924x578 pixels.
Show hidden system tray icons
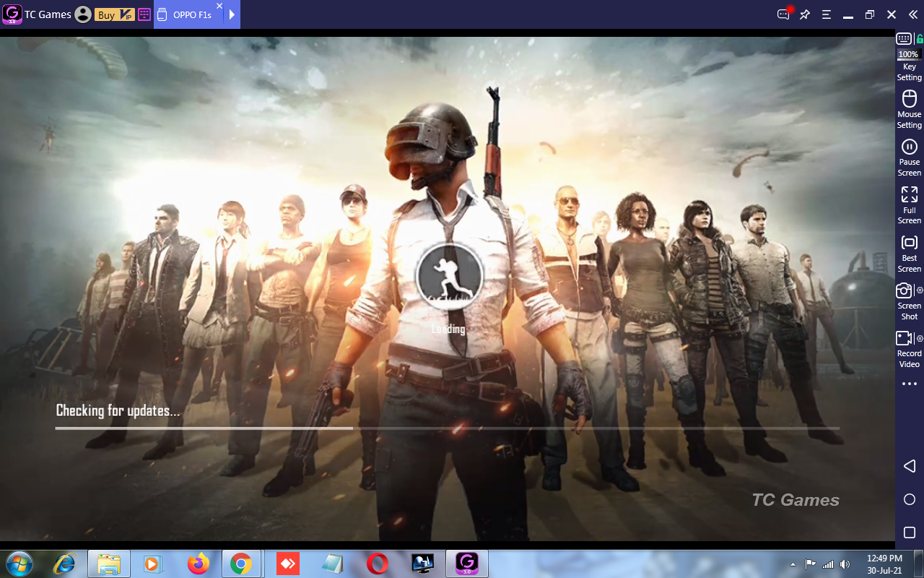[793, 564]
